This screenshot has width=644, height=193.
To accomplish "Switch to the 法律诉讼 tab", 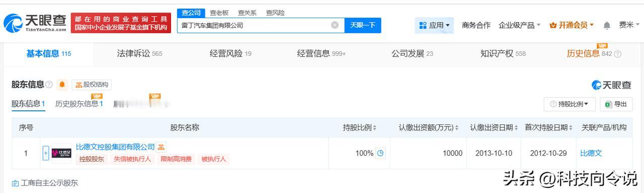I will pos(139,53).
